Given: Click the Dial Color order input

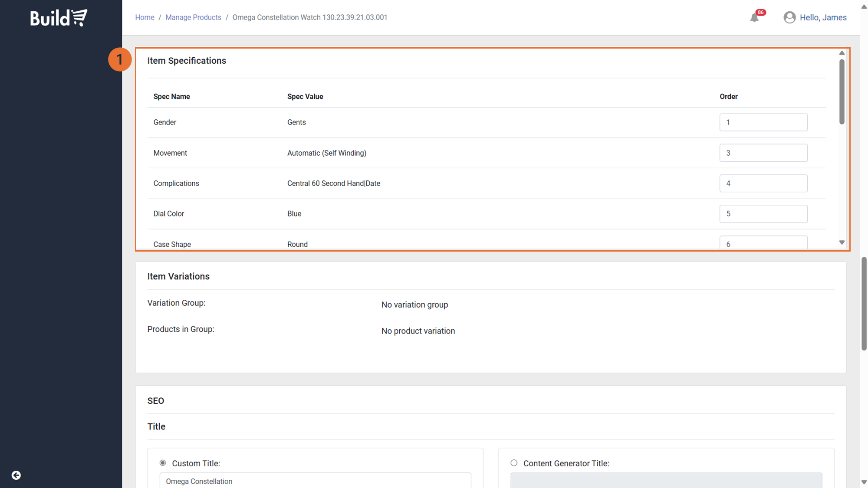Looking at the screenshot, I should click(763, 214).
